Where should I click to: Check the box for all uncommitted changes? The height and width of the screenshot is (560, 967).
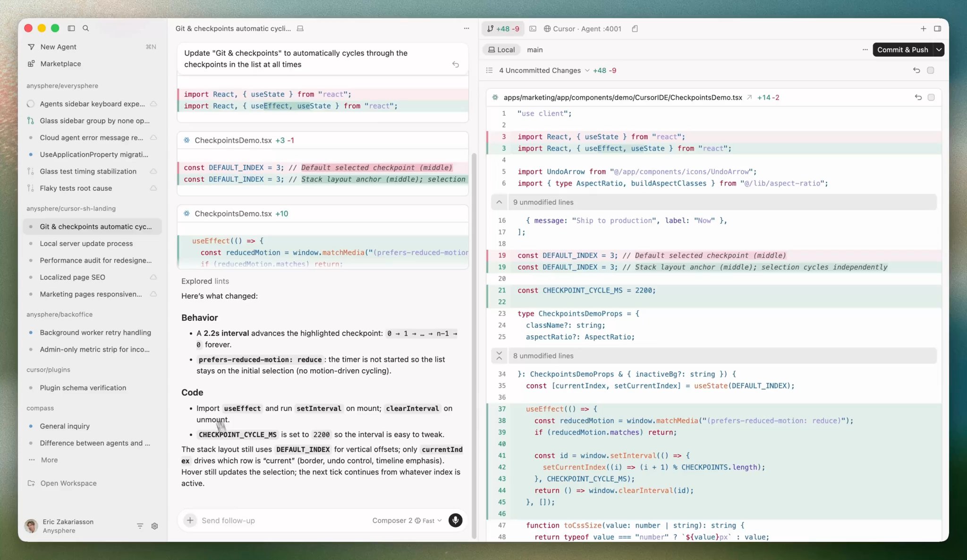930,70
